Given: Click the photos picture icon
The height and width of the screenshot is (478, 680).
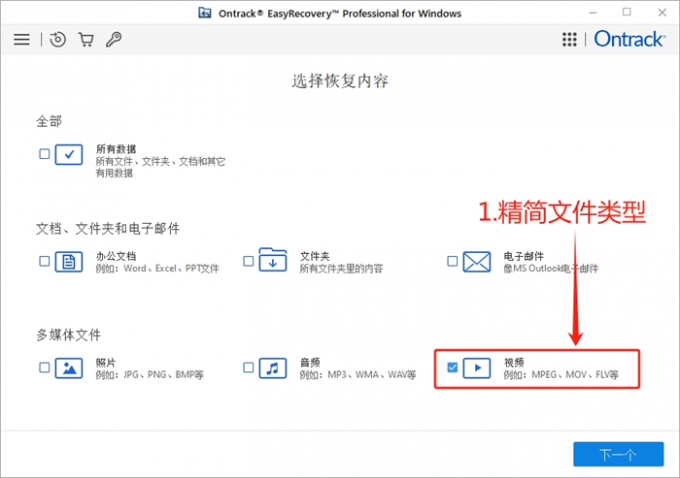Looking at the screenshot, I should (69, 368).
